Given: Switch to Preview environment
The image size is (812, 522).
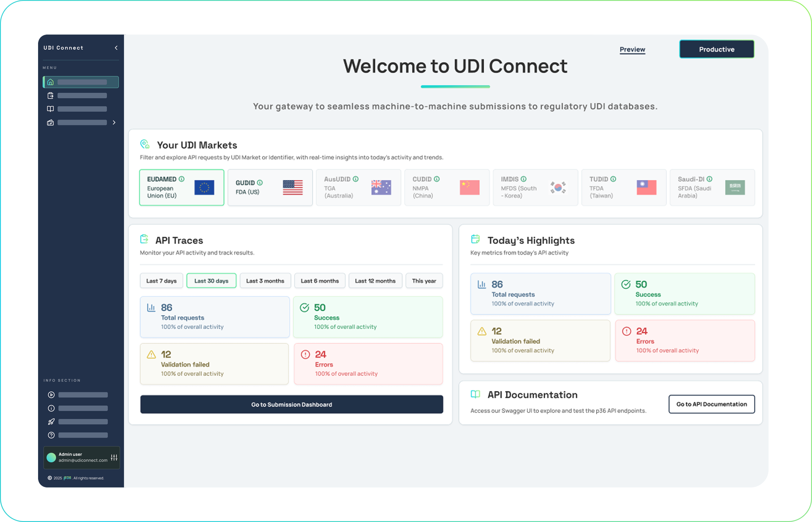Looking at the screenshot, I should coord(632,49).
